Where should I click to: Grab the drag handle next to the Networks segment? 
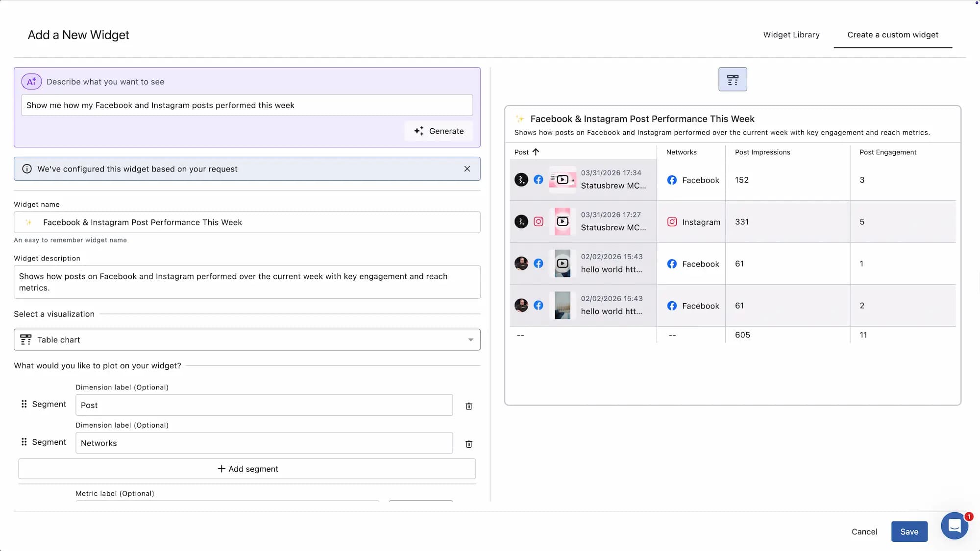coord(24,442)
